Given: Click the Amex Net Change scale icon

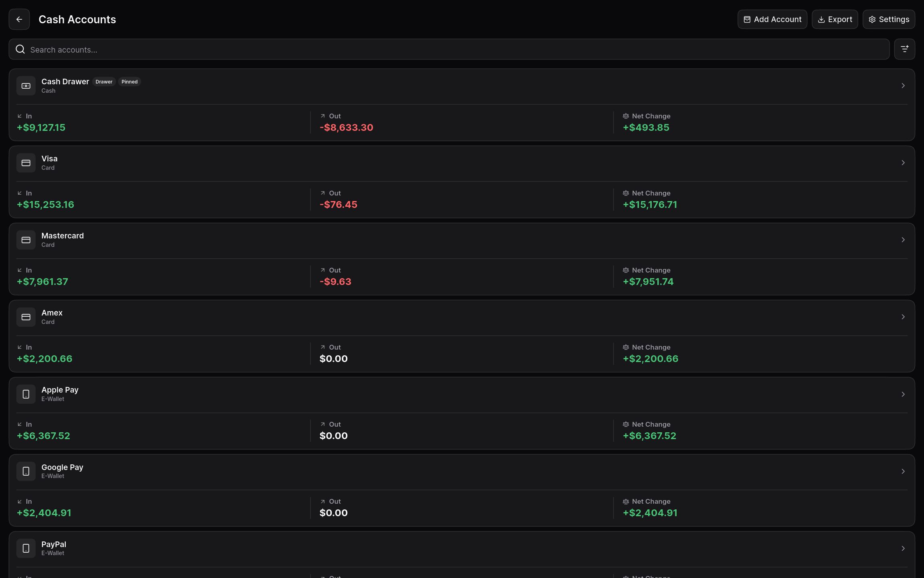Looking at the screenshot, I should click(626, 347).
